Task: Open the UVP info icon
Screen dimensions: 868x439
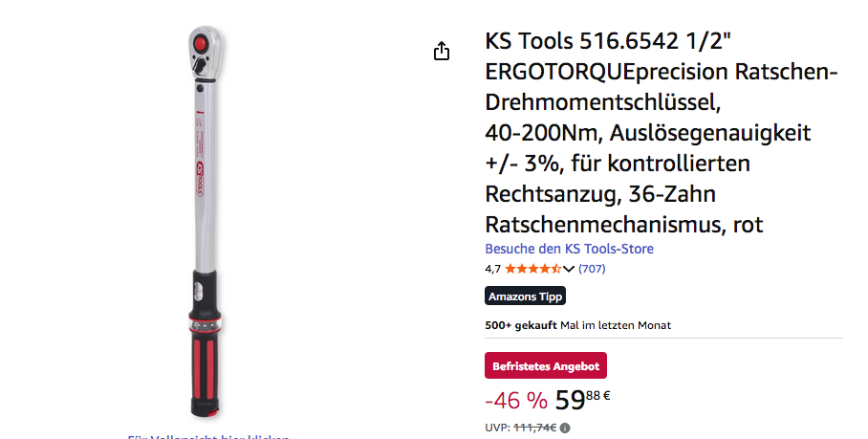Action: click(565, 428)
